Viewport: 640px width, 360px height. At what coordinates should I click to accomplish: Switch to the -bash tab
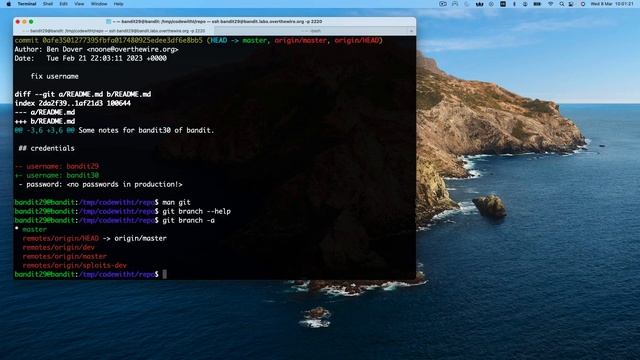tap(312, 31)
